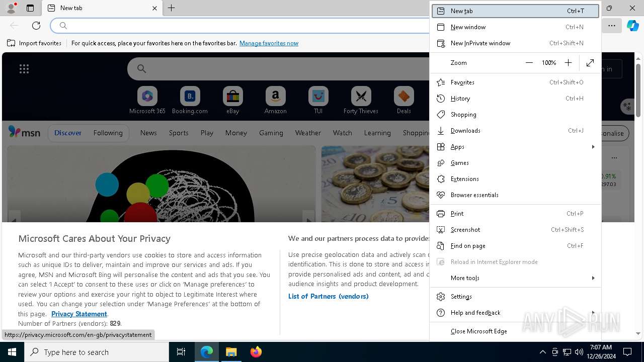Choose Screenshot from the Edge menu
644x362 pixels.
coord(516,230)
